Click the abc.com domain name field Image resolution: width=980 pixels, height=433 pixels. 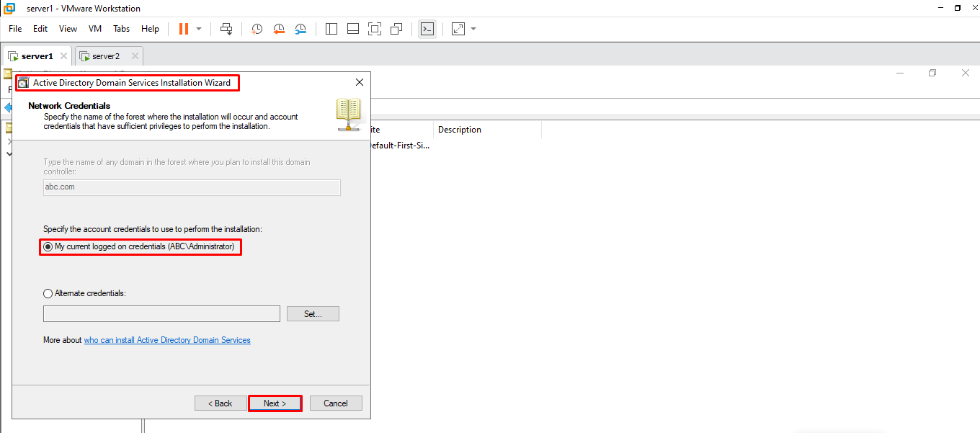click(x=192, y=187)
